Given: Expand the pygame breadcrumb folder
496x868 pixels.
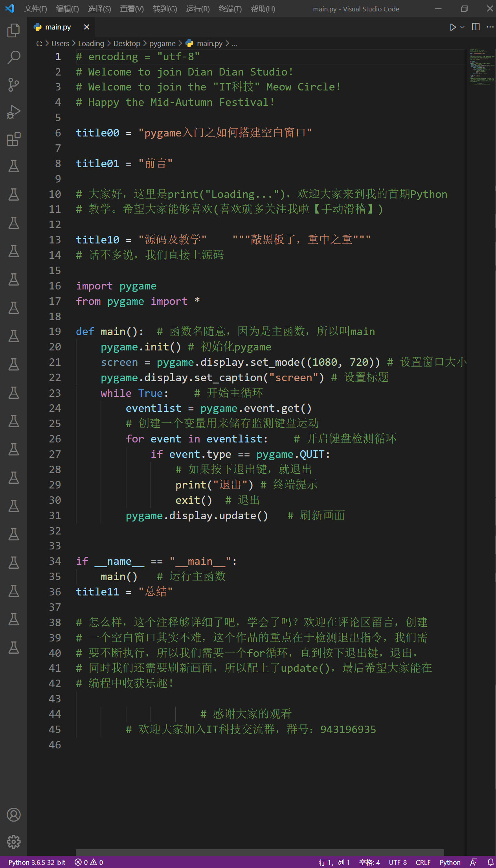Looking at the screenshot, I should (x=162, y=43).
